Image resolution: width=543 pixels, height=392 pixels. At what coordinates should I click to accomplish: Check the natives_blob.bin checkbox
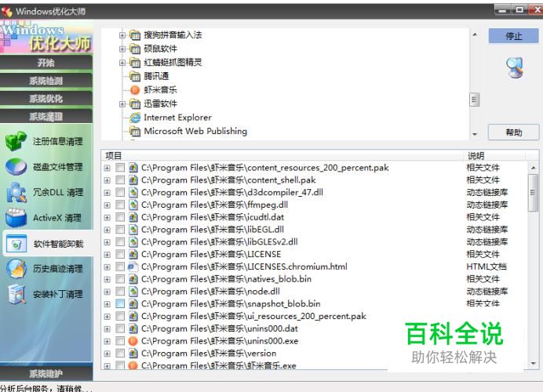pyautogui.click(x=120, y=279)
